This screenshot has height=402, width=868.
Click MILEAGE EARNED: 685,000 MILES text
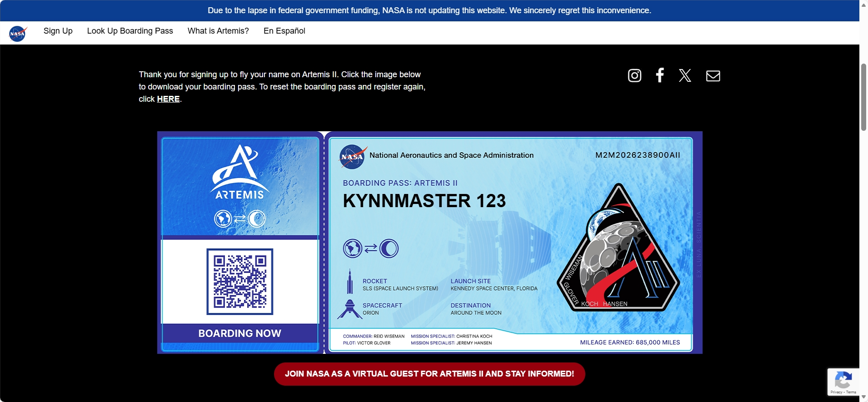(x=630, y=342)
